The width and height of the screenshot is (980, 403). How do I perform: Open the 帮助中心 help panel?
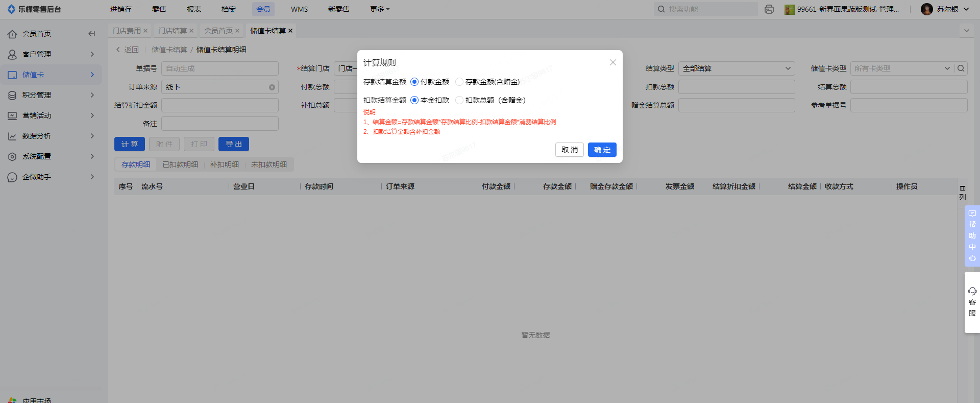(972, 235)
